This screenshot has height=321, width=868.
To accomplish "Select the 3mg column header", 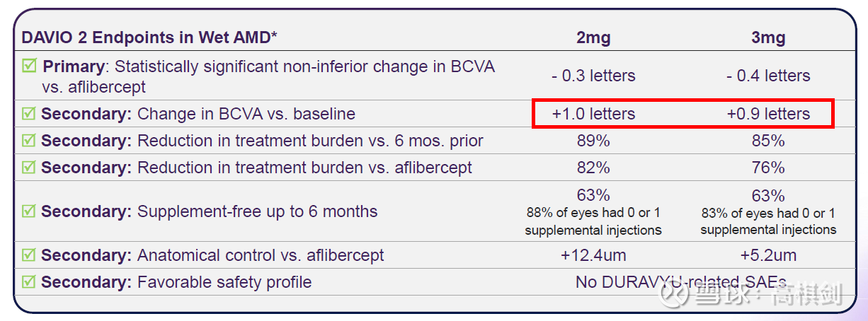I will click(x=768, y=37).
